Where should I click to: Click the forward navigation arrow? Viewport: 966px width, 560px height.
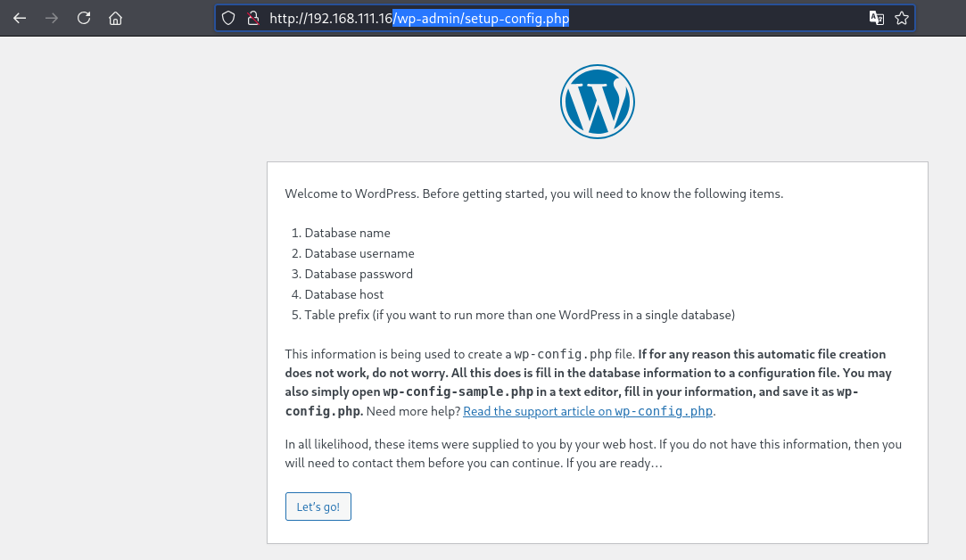tap(52, 19)
